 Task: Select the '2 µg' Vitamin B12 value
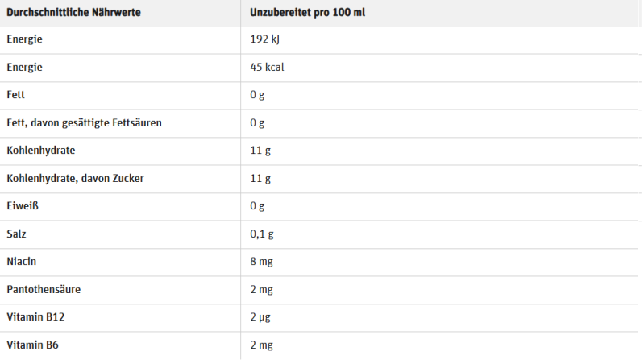(x=260, y=317)
